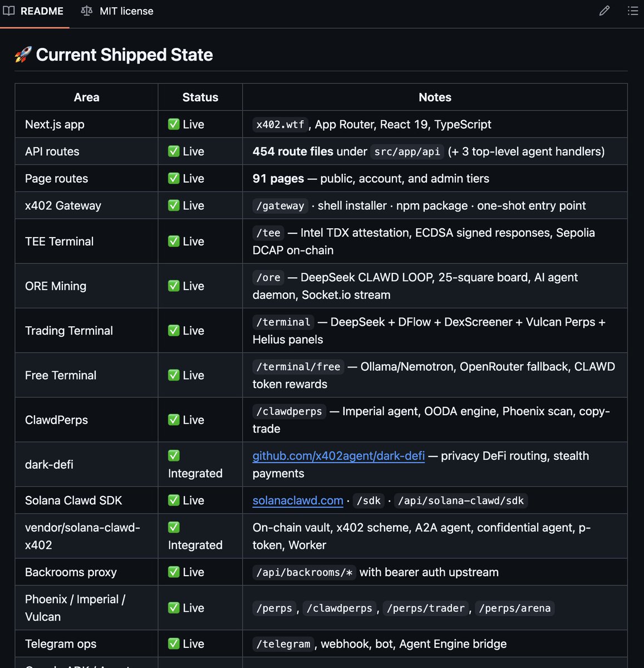This screenshot has width=644, height=668.
Task: Click the green check in Phoenix / Imperial / Vulcan row
Action: [174, 608]
